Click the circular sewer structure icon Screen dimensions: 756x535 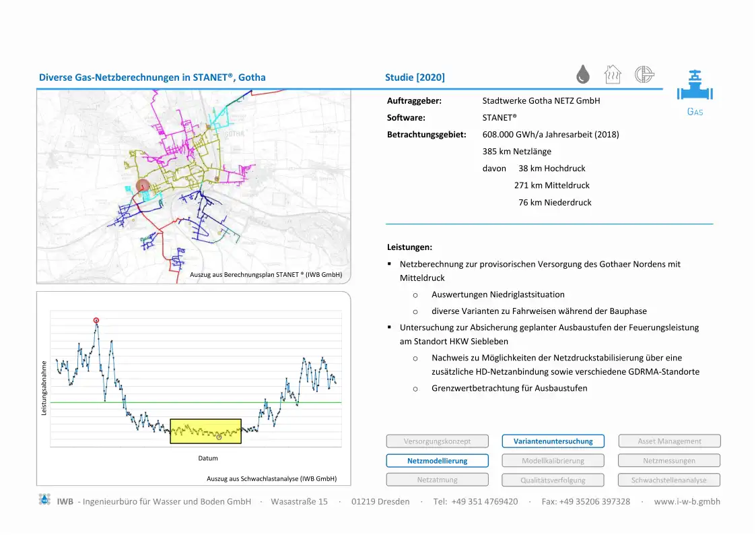(644, 74)
